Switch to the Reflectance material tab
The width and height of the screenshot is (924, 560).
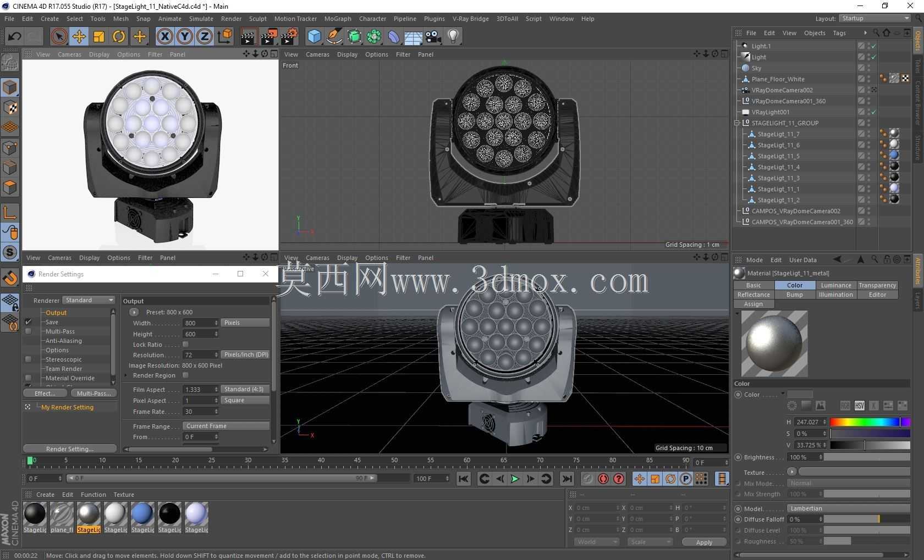754,295
